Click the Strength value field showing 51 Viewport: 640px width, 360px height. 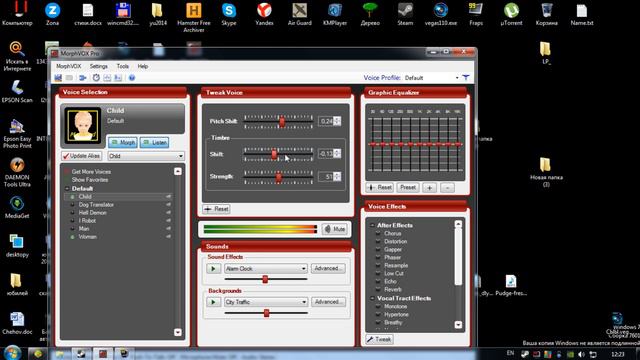(x=326, y=177)
